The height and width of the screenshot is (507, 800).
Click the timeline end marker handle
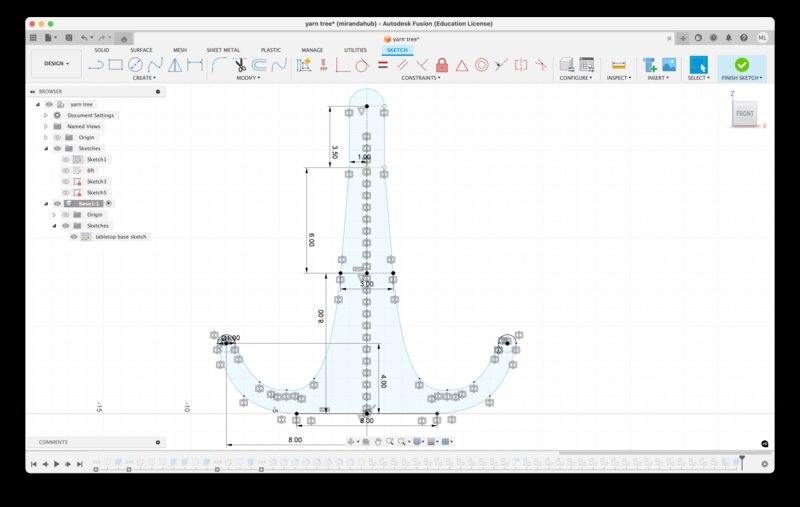point(742,460)
